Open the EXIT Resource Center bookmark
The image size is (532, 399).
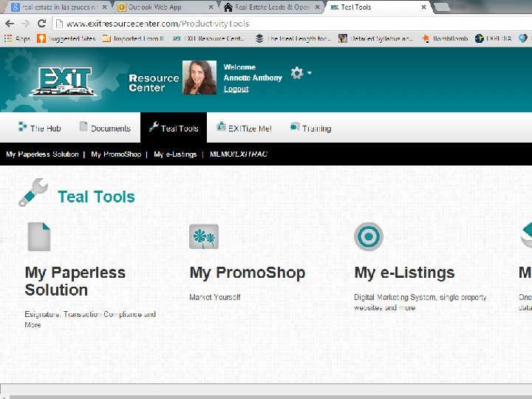click(208, 38)
